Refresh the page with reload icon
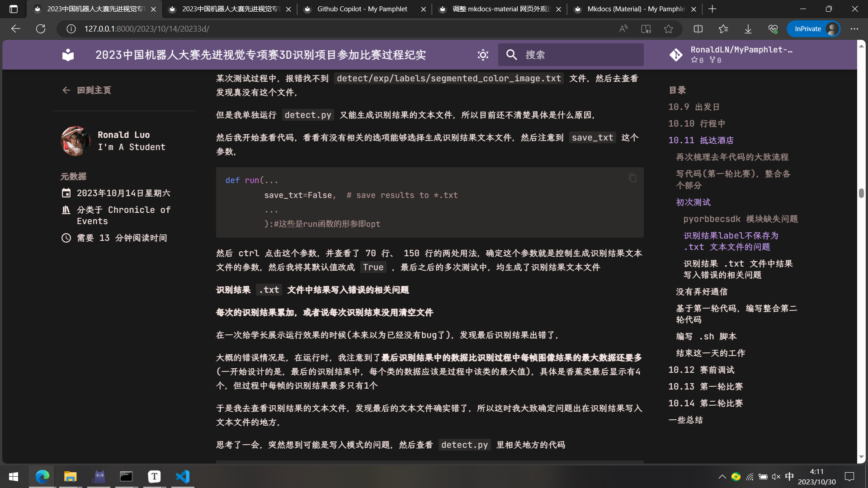The width and height of the screenshot is (868, 488). pos(41,29)
